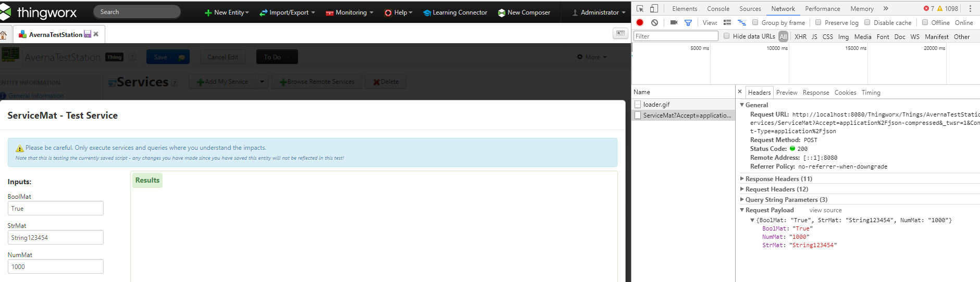Viewport: 980px width, 282px height.
Task: Filter requests by Other
Action: click(962, 36)
